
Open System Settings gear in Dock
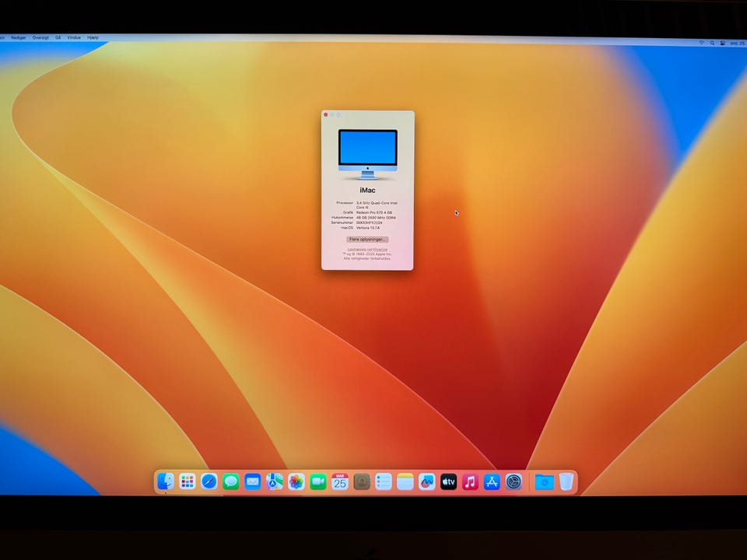tap(514, 481)
